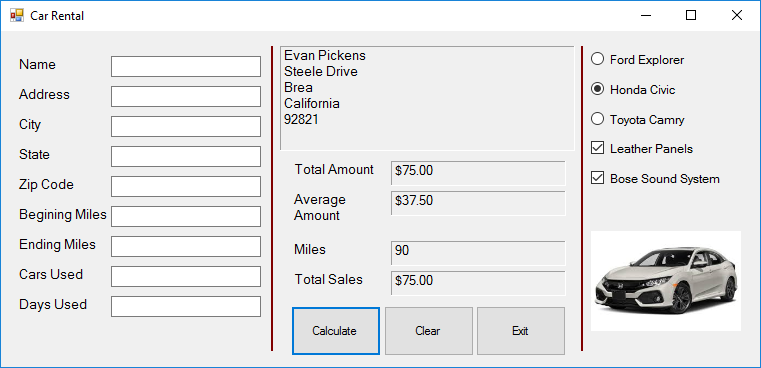
Task: Maximize the Car Rental window
Action: tap(691, 16)
